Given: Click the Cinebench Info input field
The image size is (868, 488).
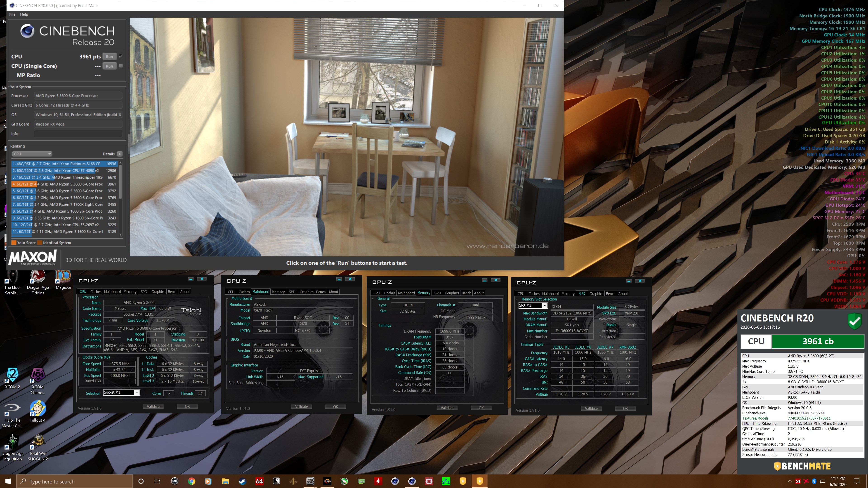Looking at the screenshot, I should [78, 134].
